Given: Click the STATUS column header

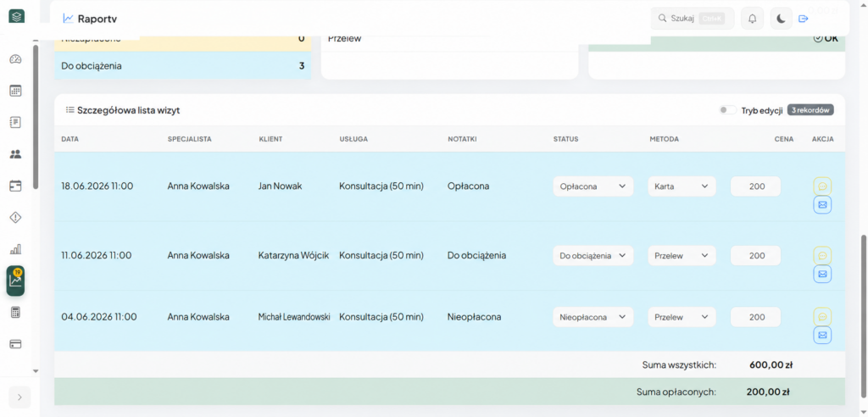Looking at the screenshot, I should pyautogui.click(x=565, y=139).
